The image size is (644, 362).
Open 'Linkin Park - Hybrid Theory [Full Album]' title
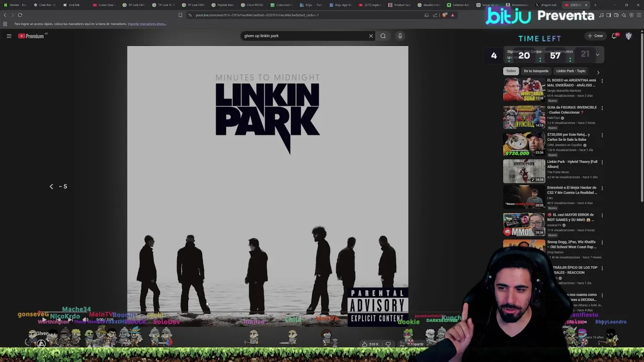pos(572,164)
